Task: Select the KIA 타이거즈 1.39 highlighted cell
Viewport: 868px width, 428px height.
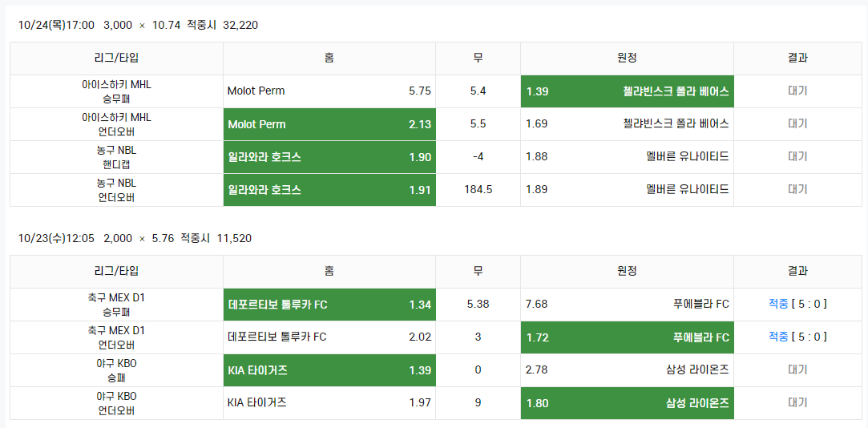Action: (329, 369)
